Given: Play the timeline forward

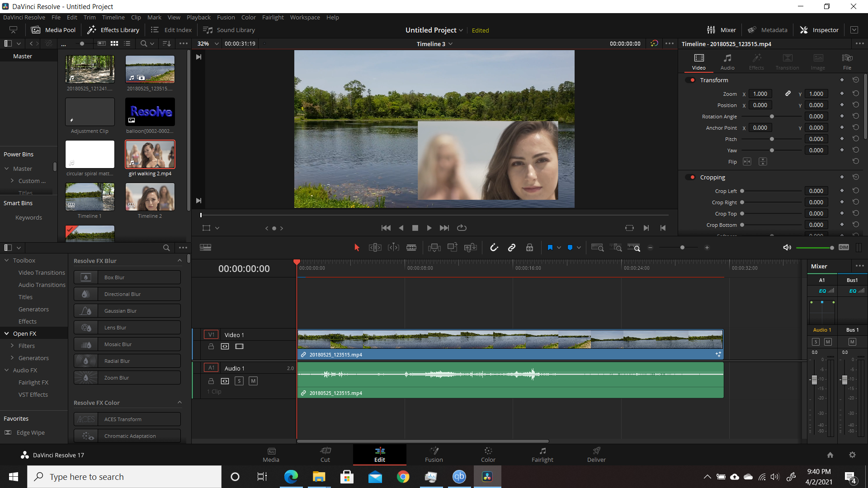Looking at the screenshot, I should click(429, 228).
